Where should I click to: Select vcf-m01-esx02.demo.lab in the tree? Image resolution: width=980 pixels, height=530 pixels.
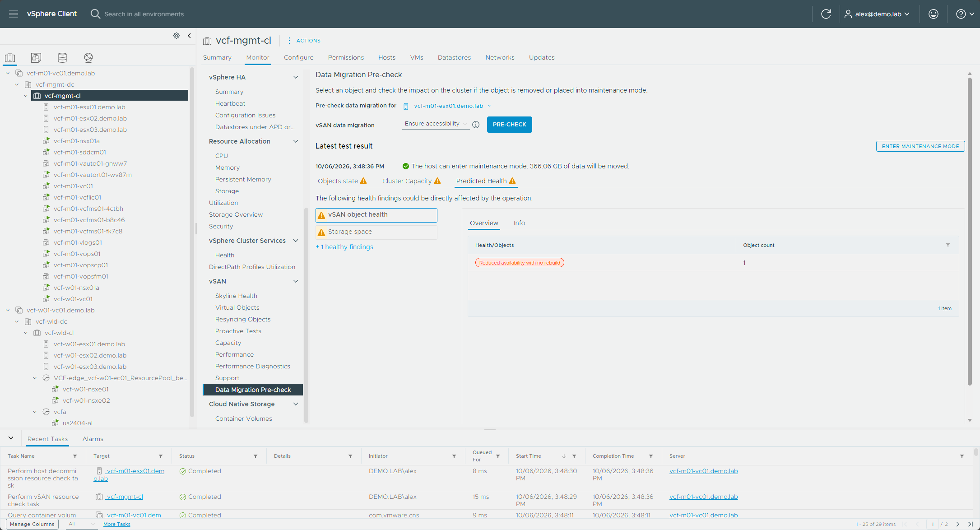pyautogui.click(x=90, y=118)
